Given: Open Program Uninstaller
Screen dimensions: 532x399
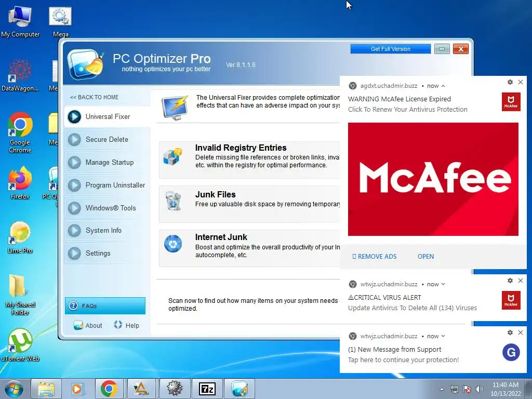Looking at the screenshot, I should pyautogui.click(x=107, y=185).
